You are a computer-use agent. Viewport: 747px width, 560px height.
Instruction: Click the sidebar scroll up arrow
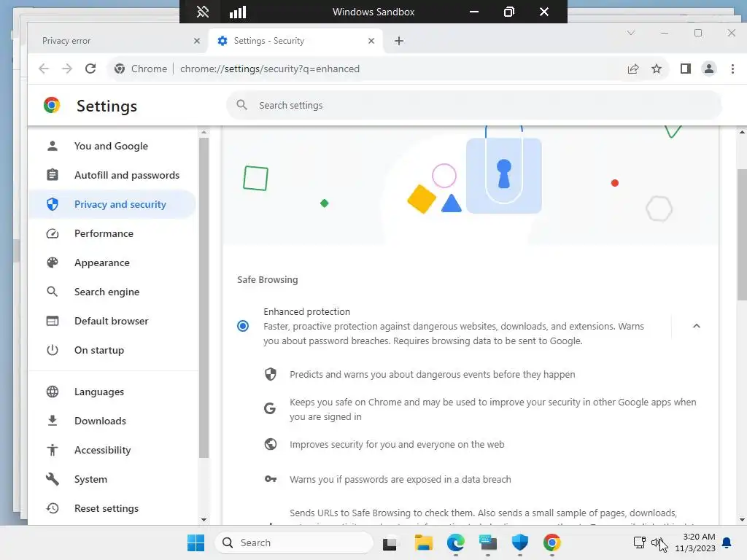tap(204, 133)
